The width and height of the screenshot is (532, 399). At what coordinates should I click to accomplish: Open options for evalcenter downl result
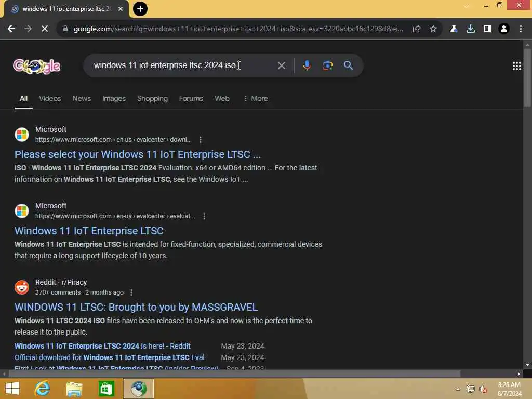tap(201, 140)
